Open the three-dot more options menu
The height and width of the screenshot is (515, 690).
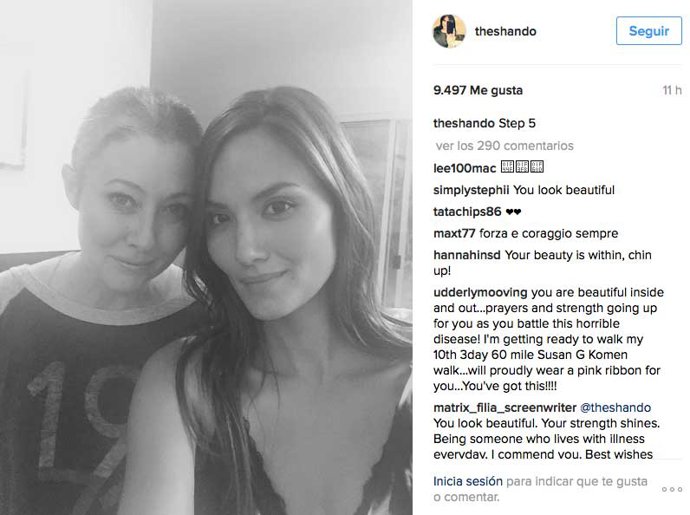tap(672, 489)
